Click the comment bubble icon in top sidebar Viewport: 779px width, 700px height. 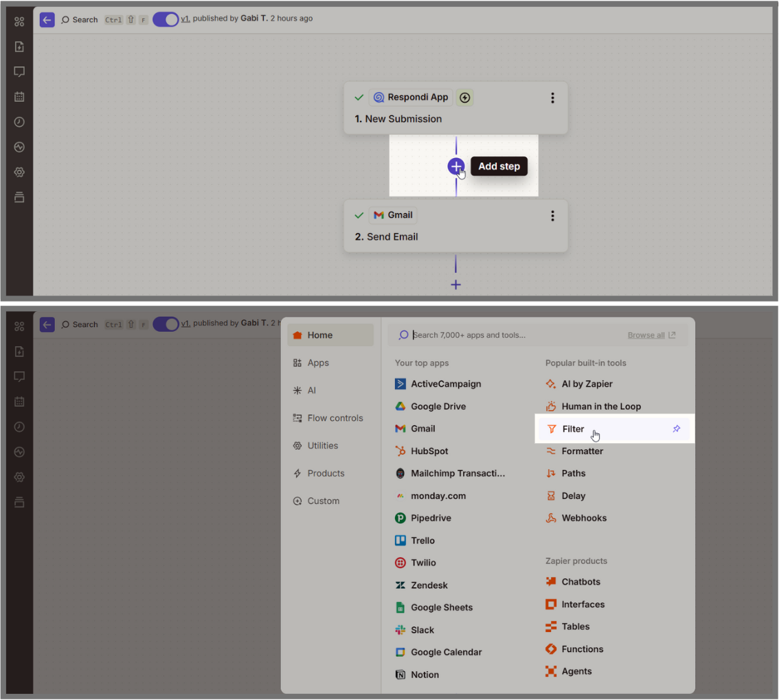click(19, 71)
